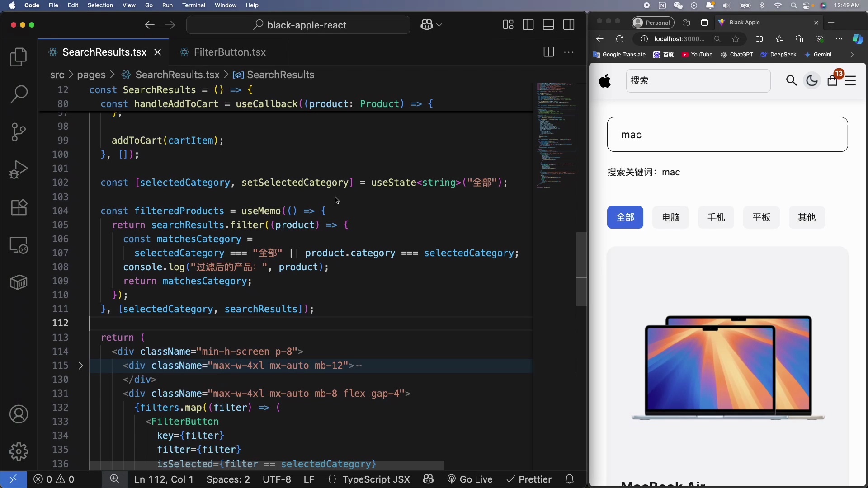Open the shopping bag cart with 13 badge
Viewport: 868px width, 488px height.
coord(833,80)
